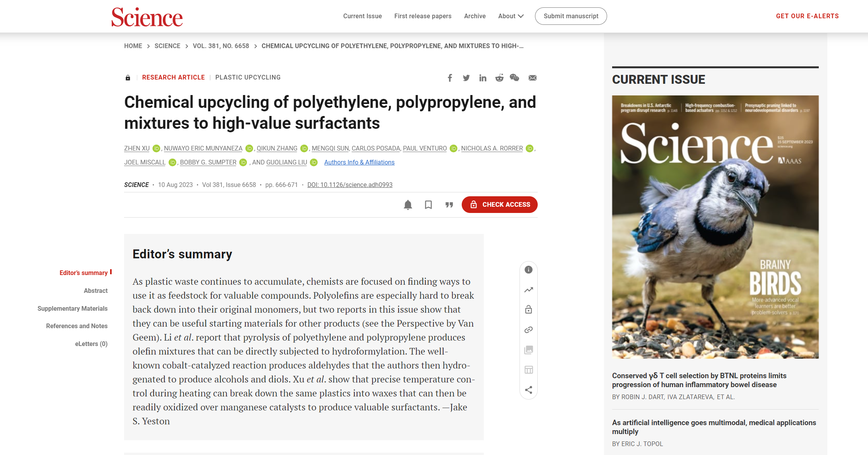Share article on Reddit
The image size is (868, 455).
499,78
